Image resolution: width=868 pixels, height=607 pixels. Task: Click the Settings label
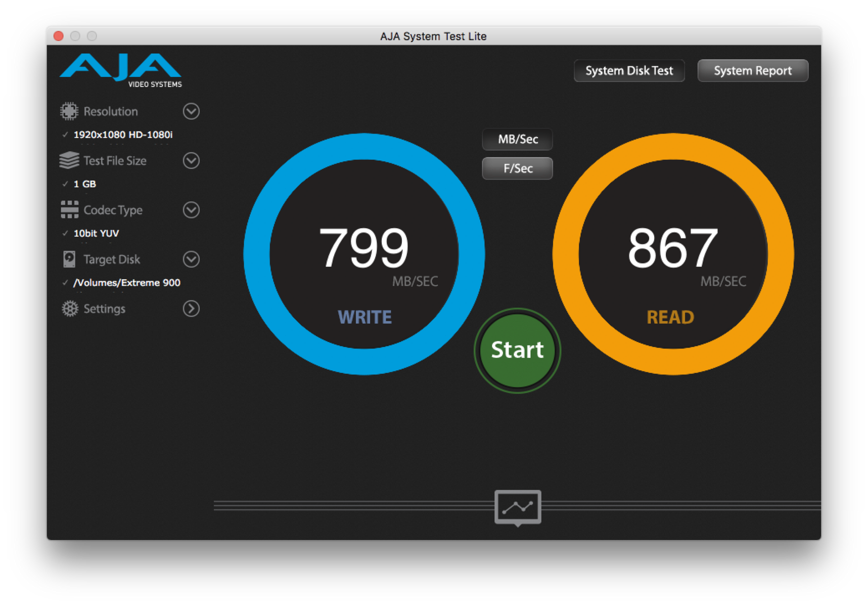(104, 309)
